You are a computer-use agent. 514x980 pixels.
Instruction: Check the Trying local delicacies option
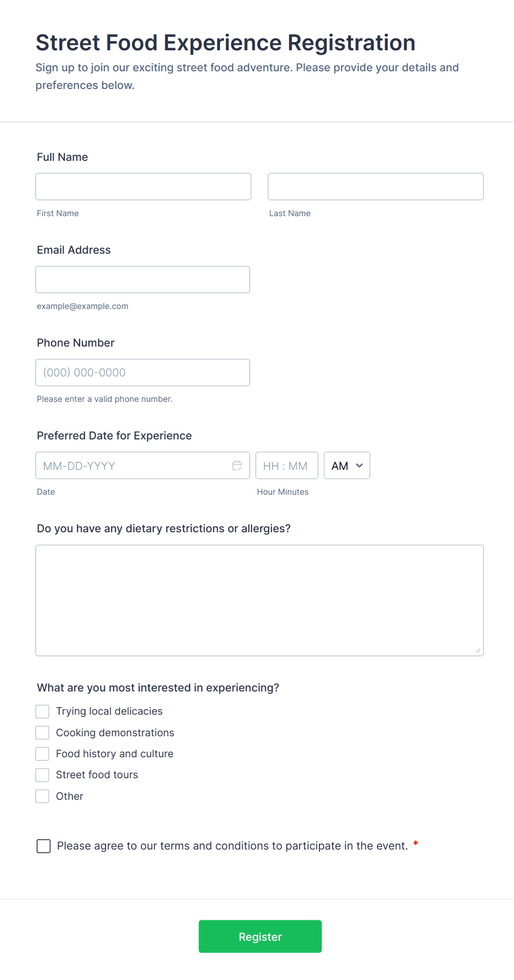(x=43, y=711)
